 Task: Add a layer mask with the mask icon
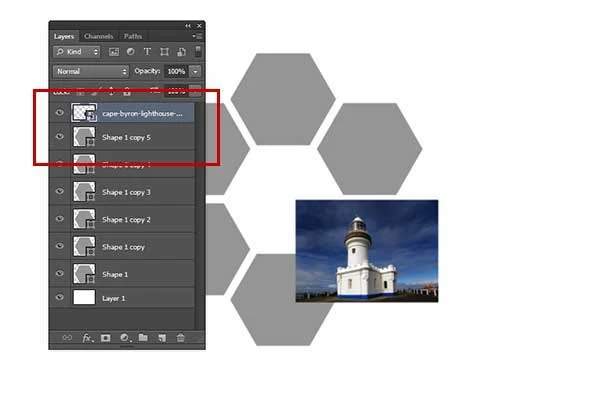click(x=106, y=338)
